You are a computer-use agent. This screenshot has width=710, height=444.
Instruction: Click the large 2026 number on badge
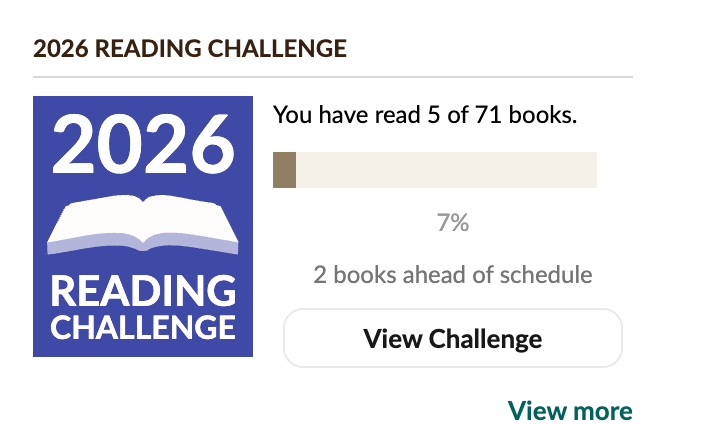(143, 144)
